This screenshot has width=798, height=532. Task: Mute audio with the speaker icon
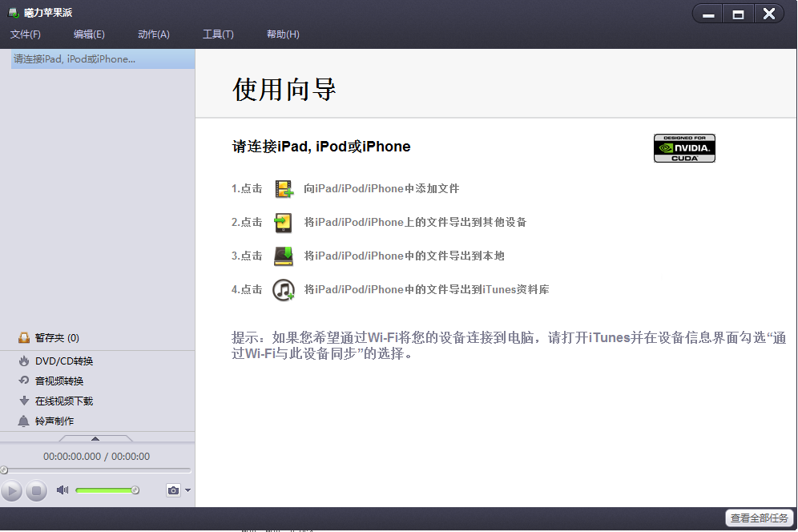(x=62, y=490)
